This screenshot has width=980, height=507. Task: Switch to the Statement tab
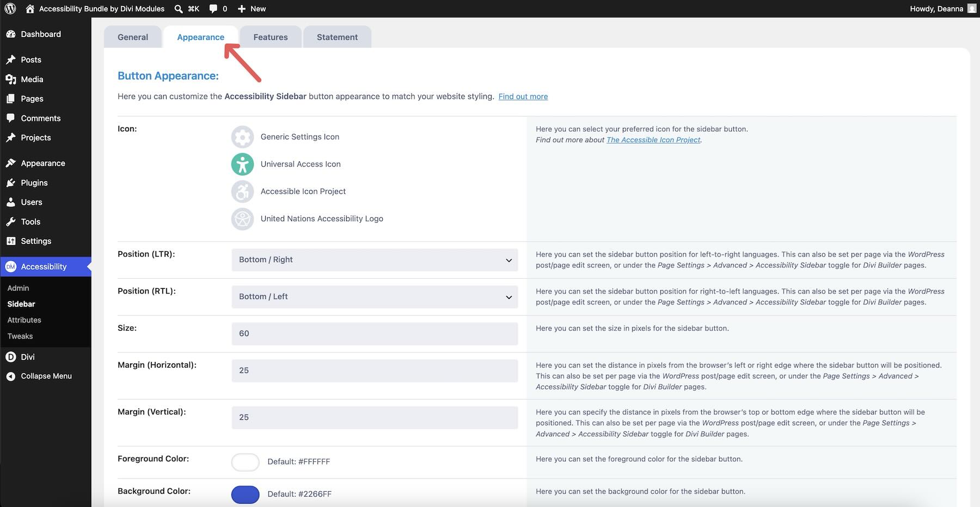pyautogui.click(x=337, y=37)
